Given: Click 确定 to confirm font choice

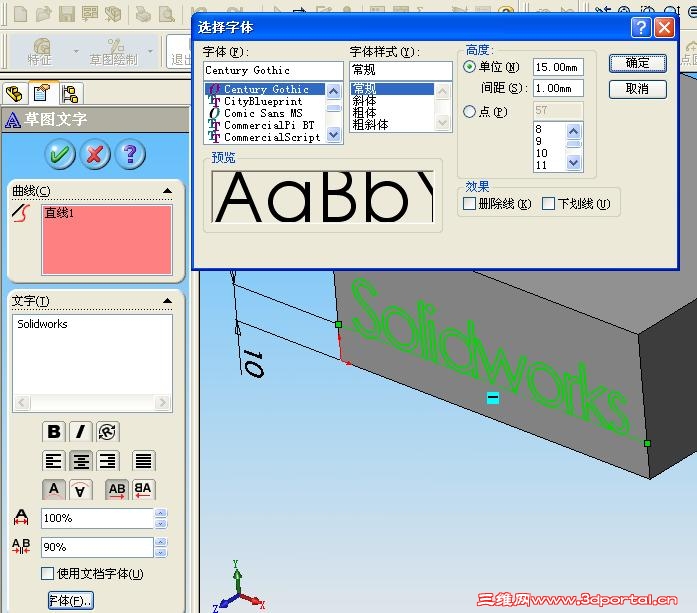Looking at the screenshot, I should 637,64.
